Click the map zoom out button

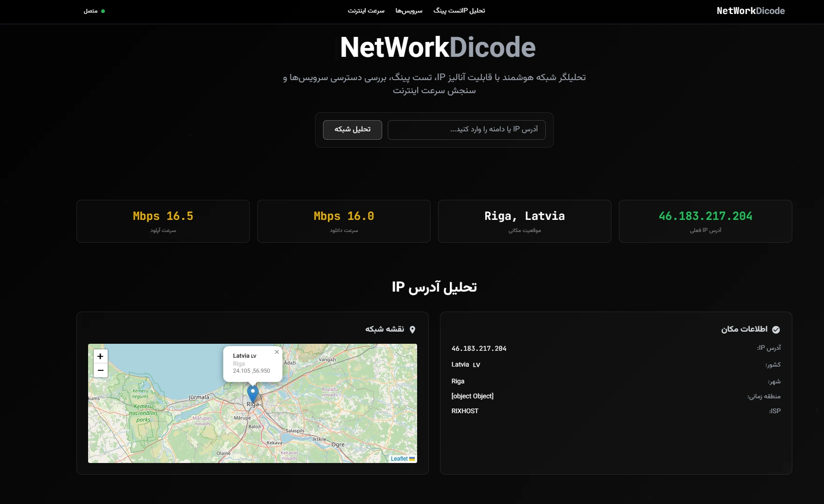pyautogui.click(x=100, y=370)
